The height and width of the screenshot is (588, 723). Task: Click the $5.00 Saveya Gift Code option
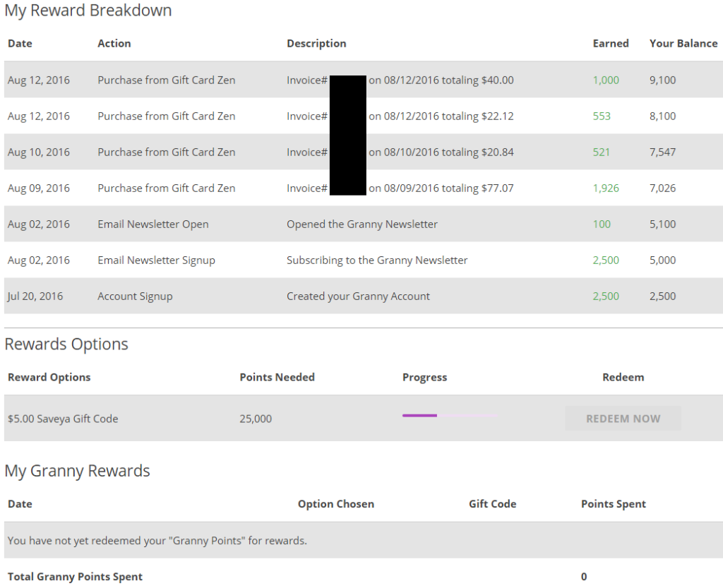click(63, 419)
